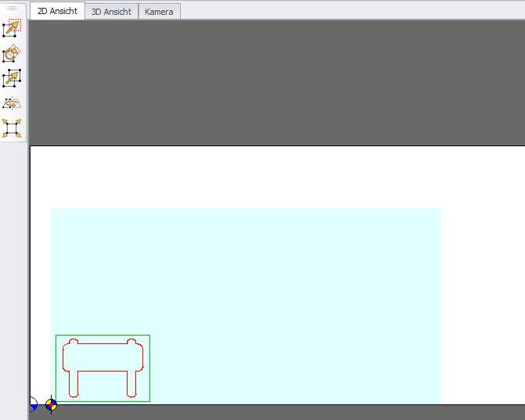
Task: Select the move object tool icon
Action: [12, 29]
